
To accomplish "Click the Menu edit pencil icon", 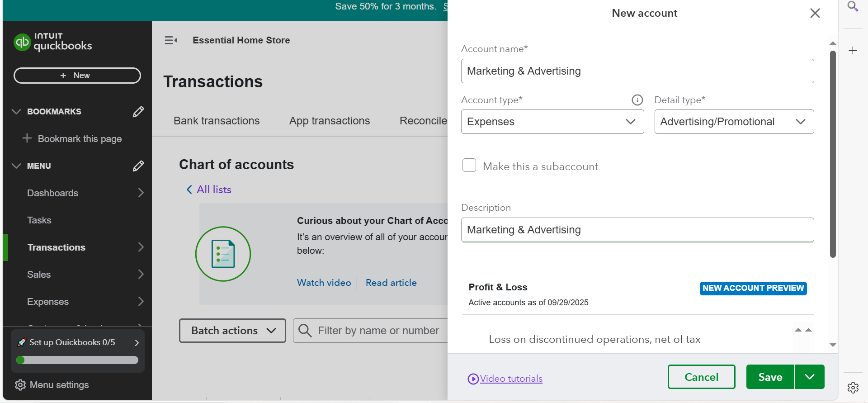I will pyautogui.click(x=138, y=166).
